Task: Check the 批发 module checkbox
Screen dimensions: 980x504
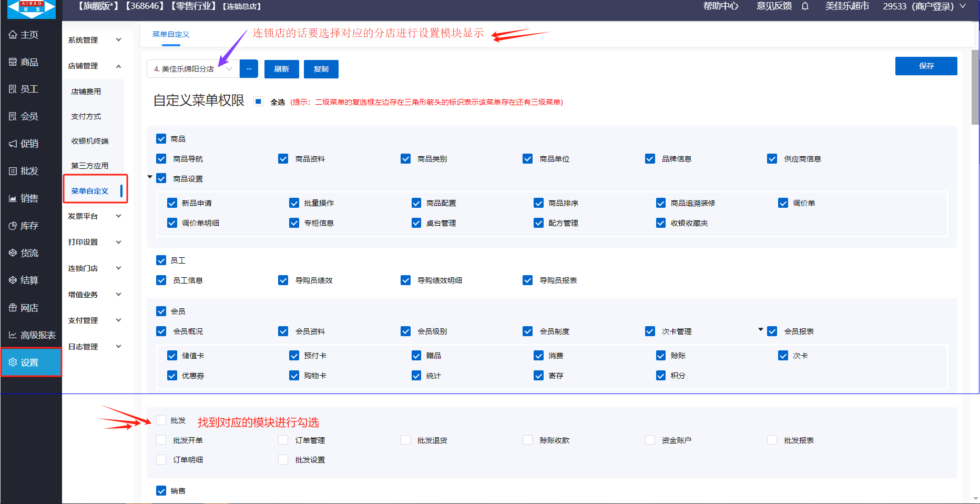Action: click(x=161, y=420)
